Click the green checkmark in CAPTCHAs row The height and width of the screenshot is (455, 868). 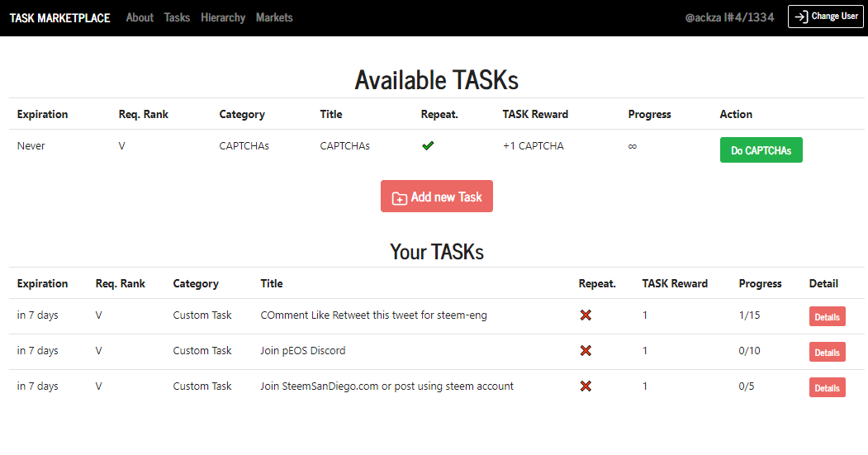pyautogui.click(x=427, y=145)
